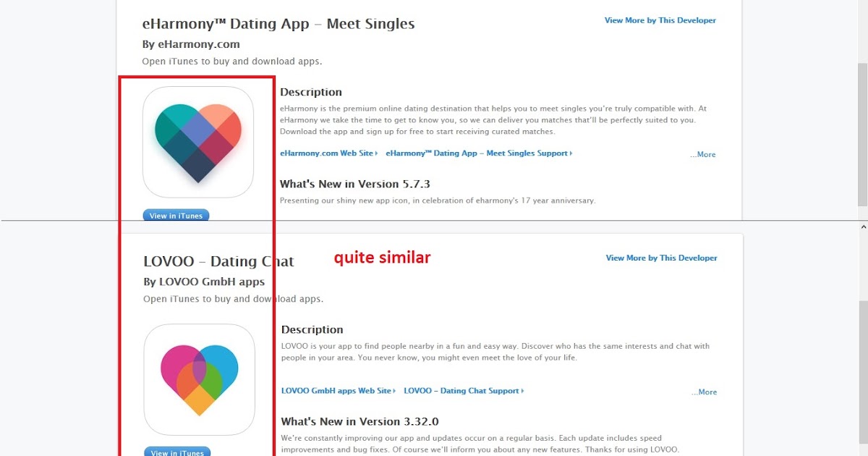Screen dimensions: 868x456
Task: Click the By LOVOO GmbH apps developer name
Action: tap(204, 282)
